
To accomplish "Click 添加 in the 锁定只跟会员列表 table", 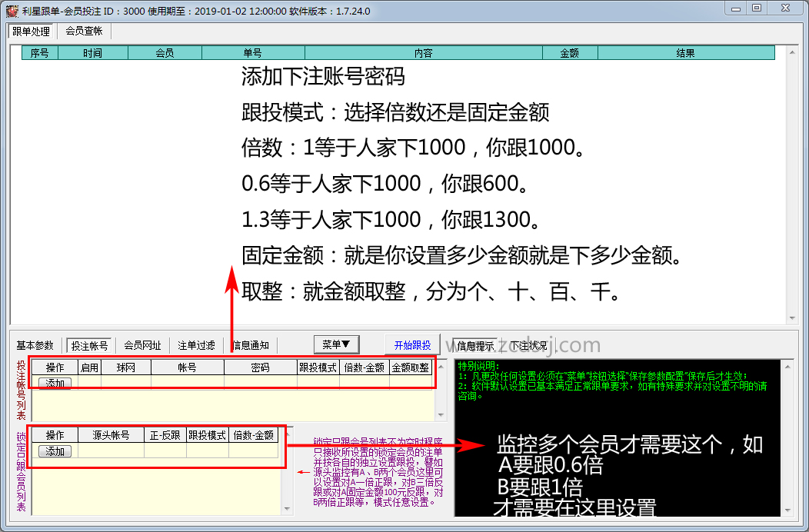I will pyautogui.click(x=55, y=451).
